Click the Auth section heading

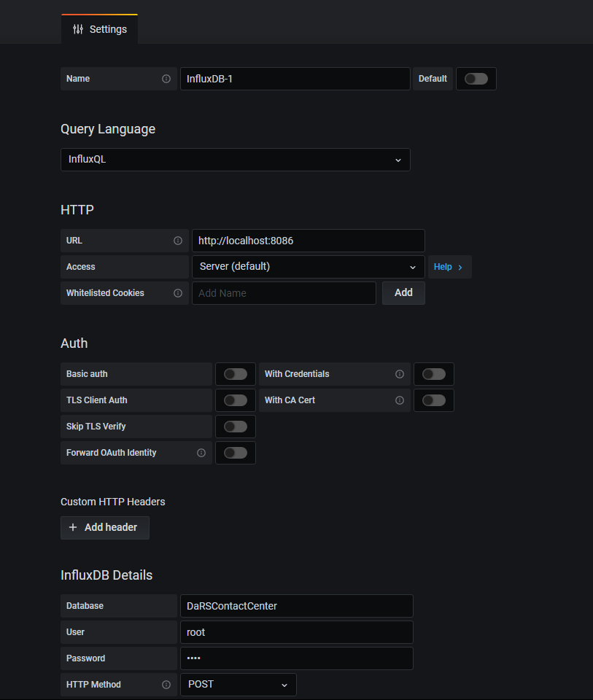(x=74, y=343)
